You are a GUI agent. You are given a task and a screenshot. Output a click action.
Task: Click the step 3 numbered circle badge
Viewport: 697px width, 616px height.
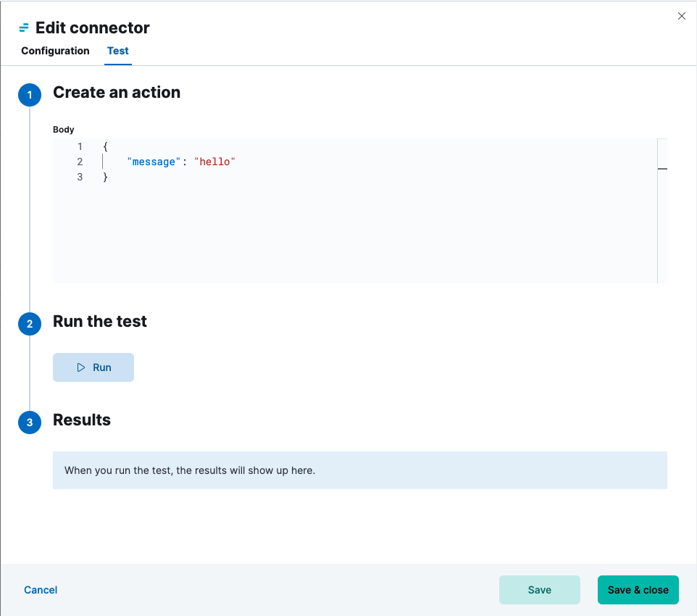point(30,423)
